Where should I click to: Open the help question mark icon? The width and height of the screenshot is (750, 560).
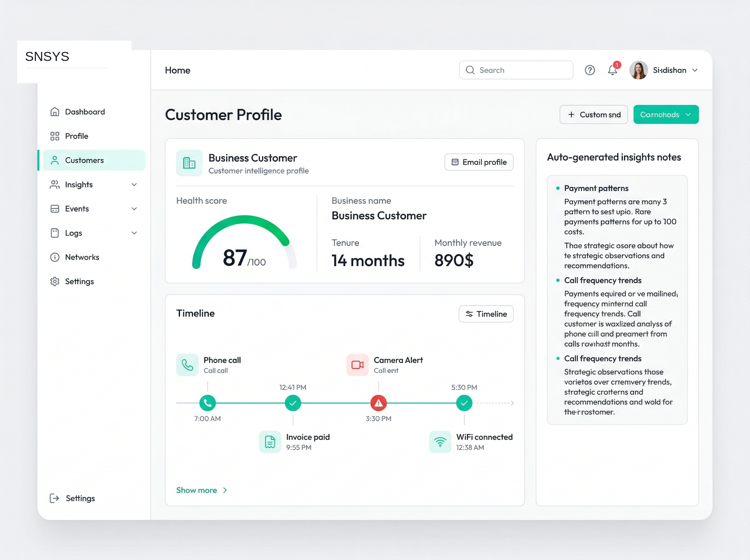590,70
